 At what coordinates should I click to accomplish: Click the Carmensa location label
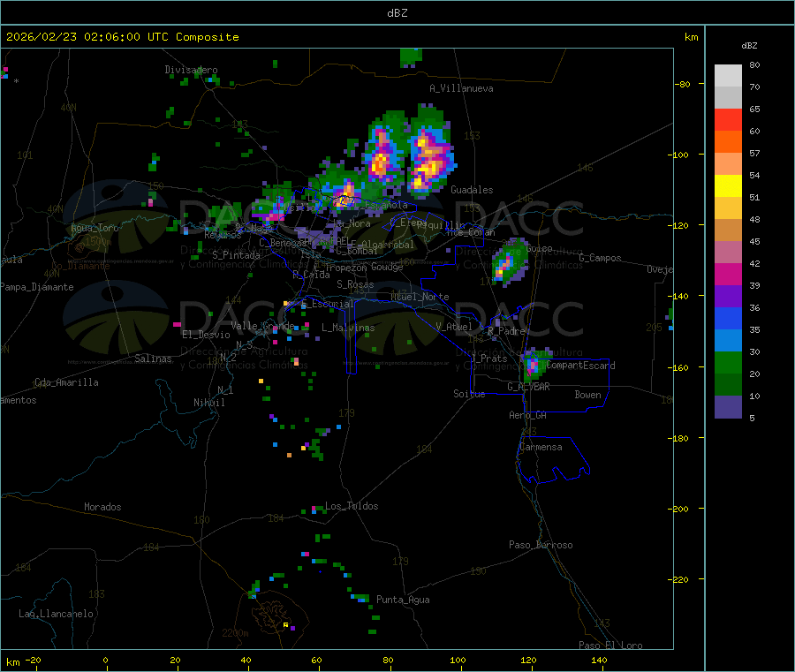point(541,447)
